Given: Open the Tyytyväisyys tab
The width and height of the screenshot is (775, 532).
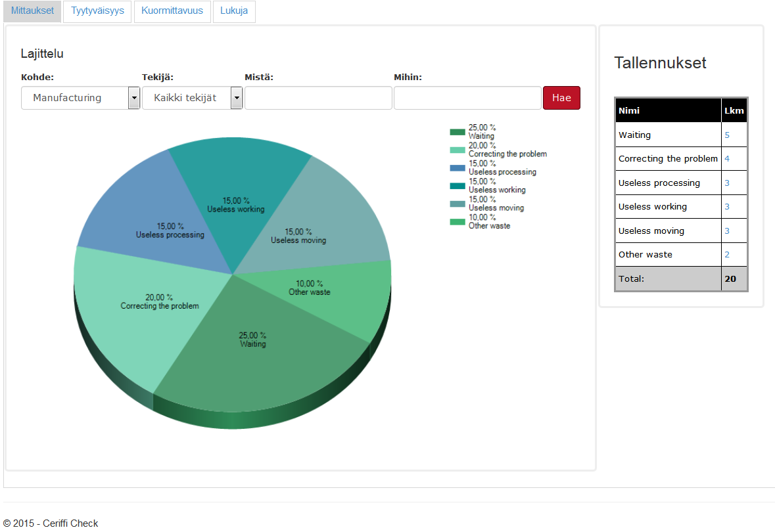Looking at the screenshot, I should click(x=97, y=11).
